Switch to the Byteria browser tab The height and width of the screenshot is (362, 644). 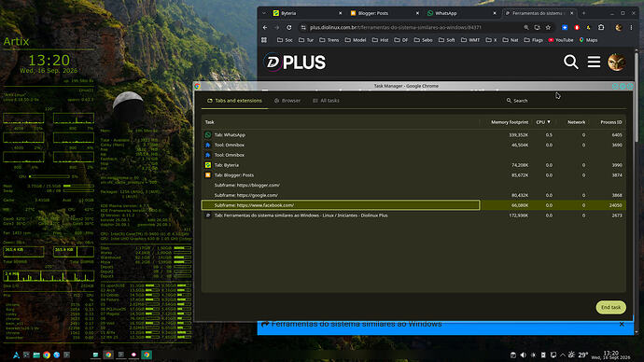308,13
